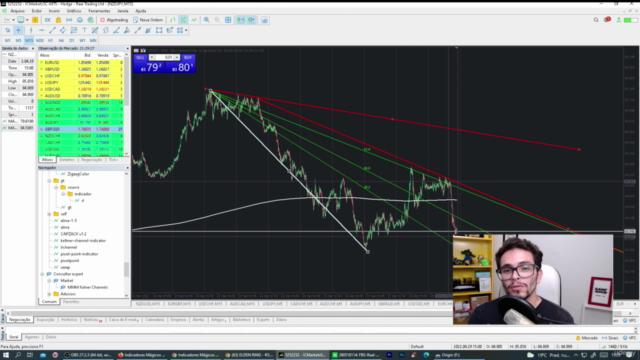Select the vwap indicator in Navigator
Screen dimensions: 640x360
tap(65, 267)
